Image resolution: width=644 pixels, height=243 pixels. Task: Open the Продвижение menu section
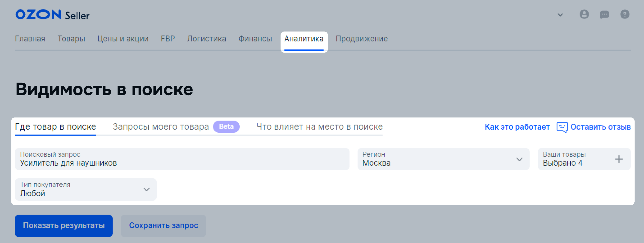(361, 39)
